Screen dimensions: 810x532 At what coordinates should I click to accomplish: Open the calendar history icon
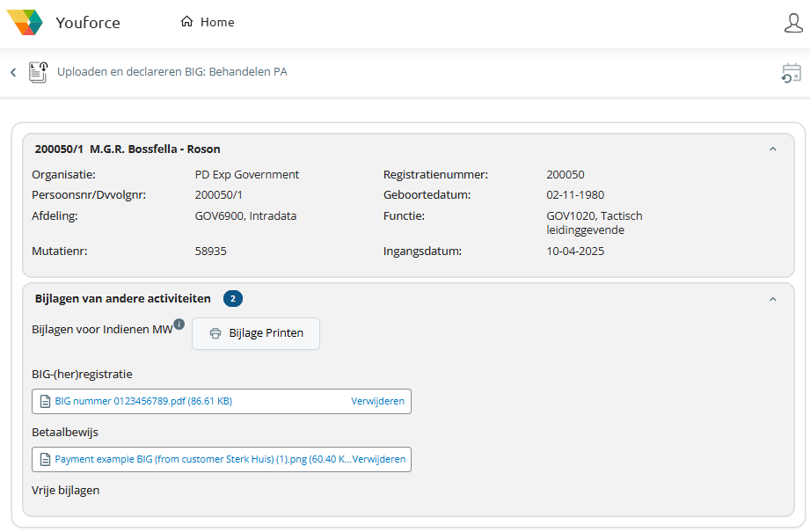(791, 73)
